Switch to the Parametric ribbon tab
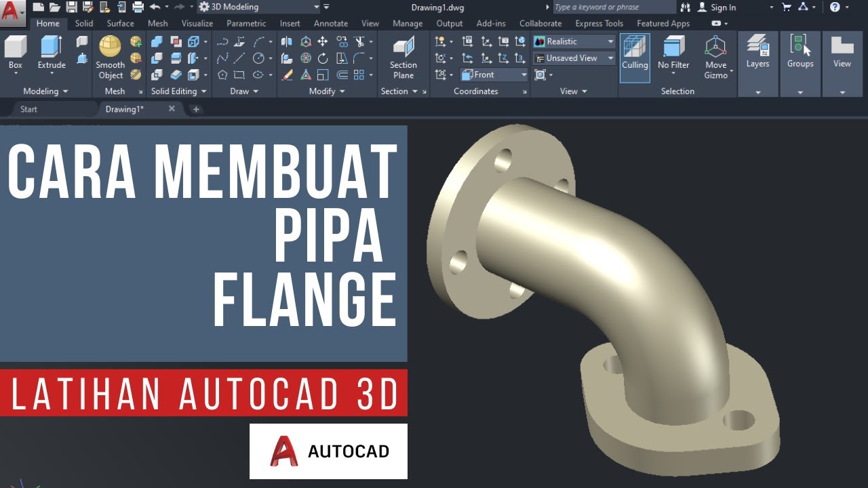Viewport: 868px width, 488px height. (x=247, y=23)
